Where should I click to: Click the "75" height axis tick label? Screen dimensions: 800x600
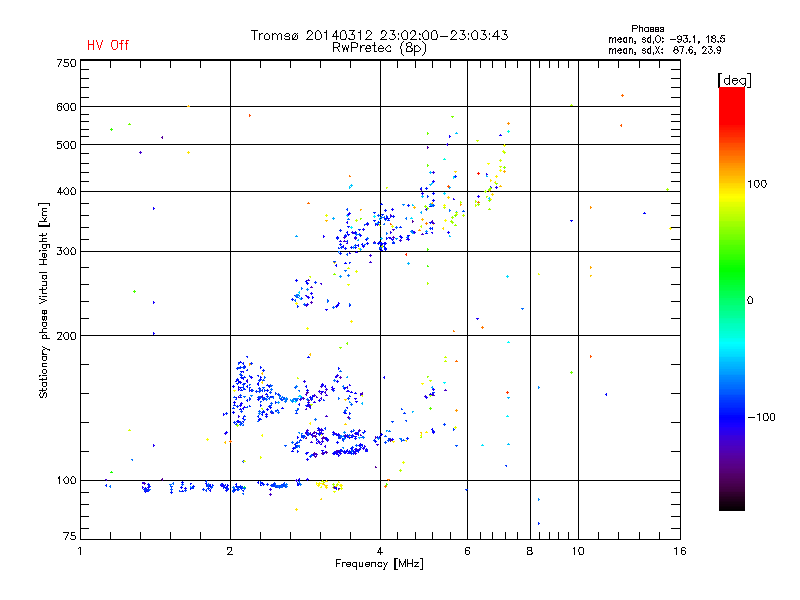70,536
